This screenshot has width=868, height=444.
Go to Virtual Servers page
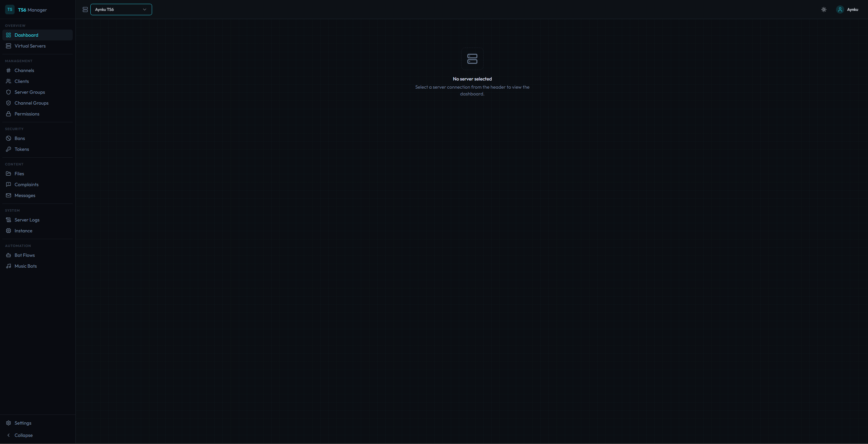pyautogui.click(x=30, y=46)
